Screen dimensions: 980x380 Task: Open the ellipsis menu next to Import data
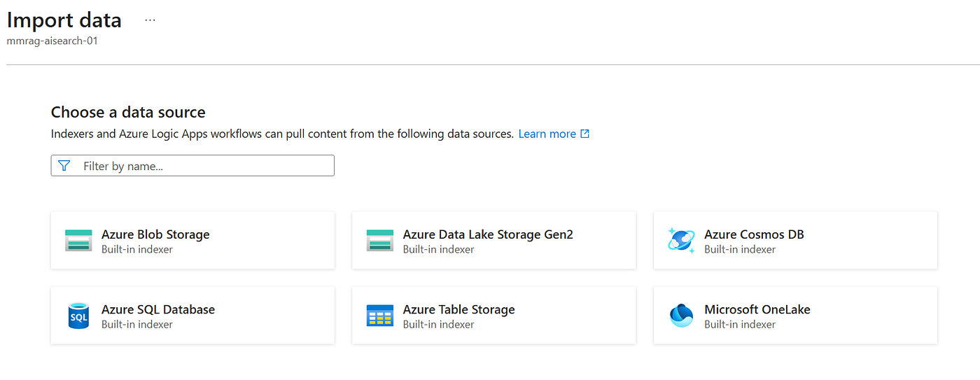[150, 20]
